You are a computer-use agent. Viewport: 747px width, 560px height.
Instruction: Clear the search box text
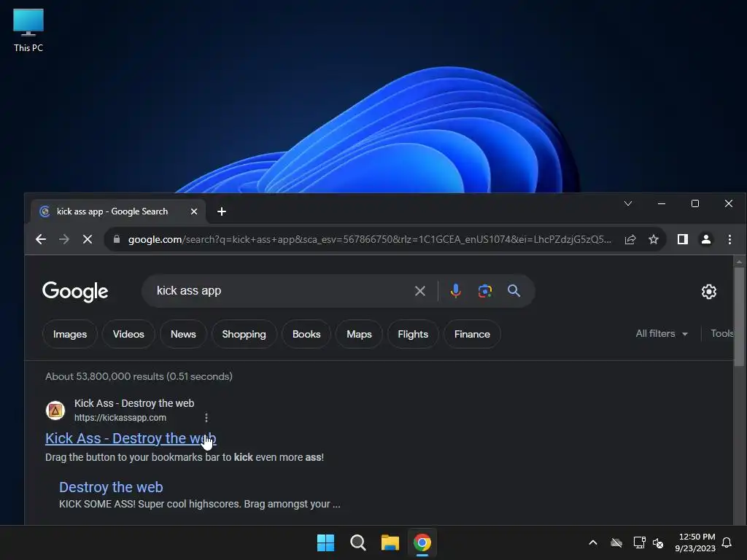click(x=419, y=291)
